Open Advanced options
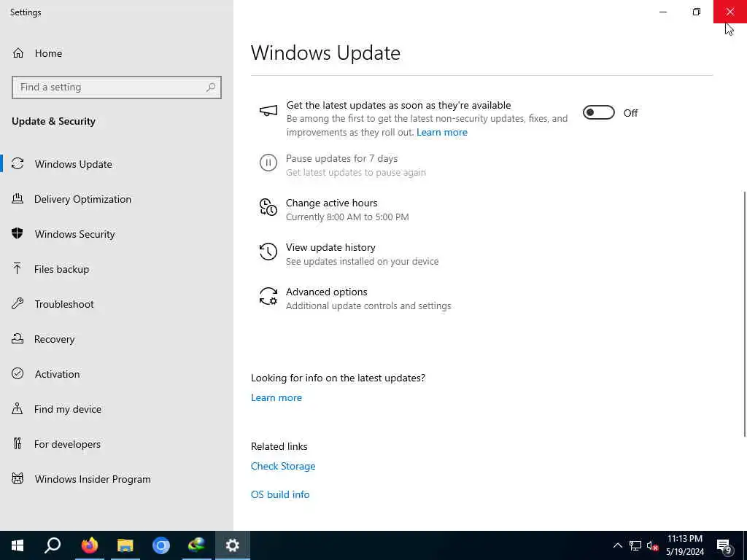The image size is (747, 560). (326, 292)
